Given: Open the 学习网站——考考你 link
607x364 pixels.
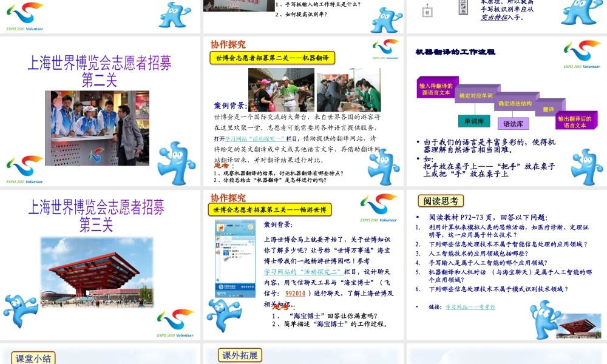Looking at the screenshot, I should click(470, 307).
